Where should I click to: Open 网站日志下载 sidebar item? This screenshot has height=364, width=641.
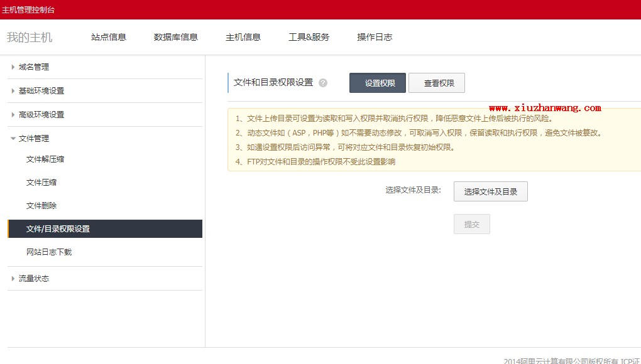[x=49, y=252]
